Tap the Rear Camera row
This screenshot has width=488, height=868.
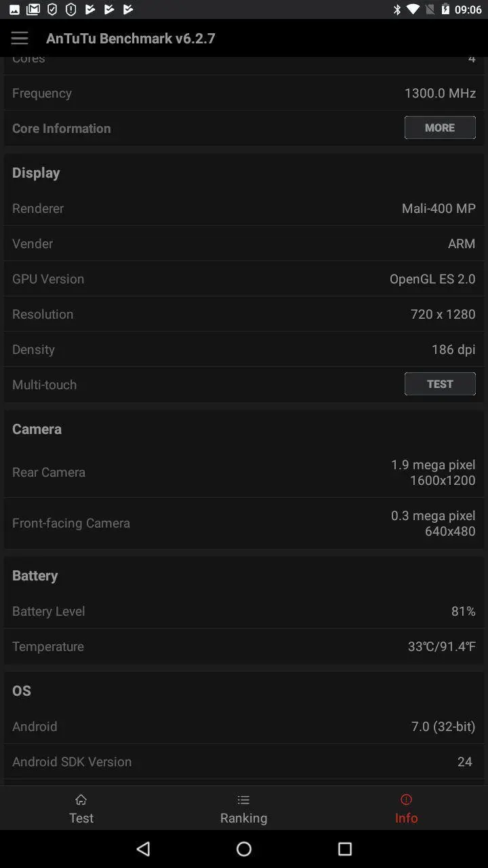click(x=244, y=472)
